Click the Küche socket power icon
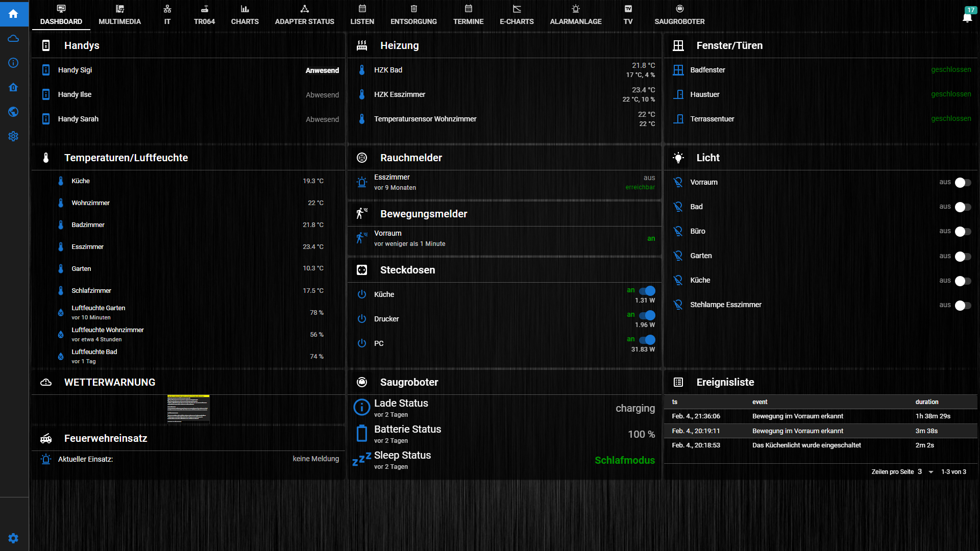Viewport: 980px width, 551px height. pyautogui.click(x=362, y=294)
